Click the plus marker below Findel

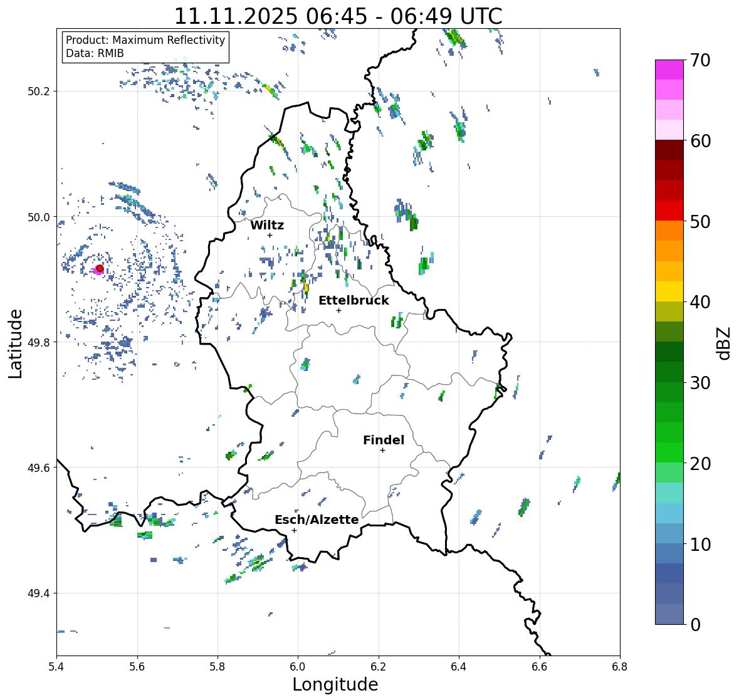[x=383, y=451]
